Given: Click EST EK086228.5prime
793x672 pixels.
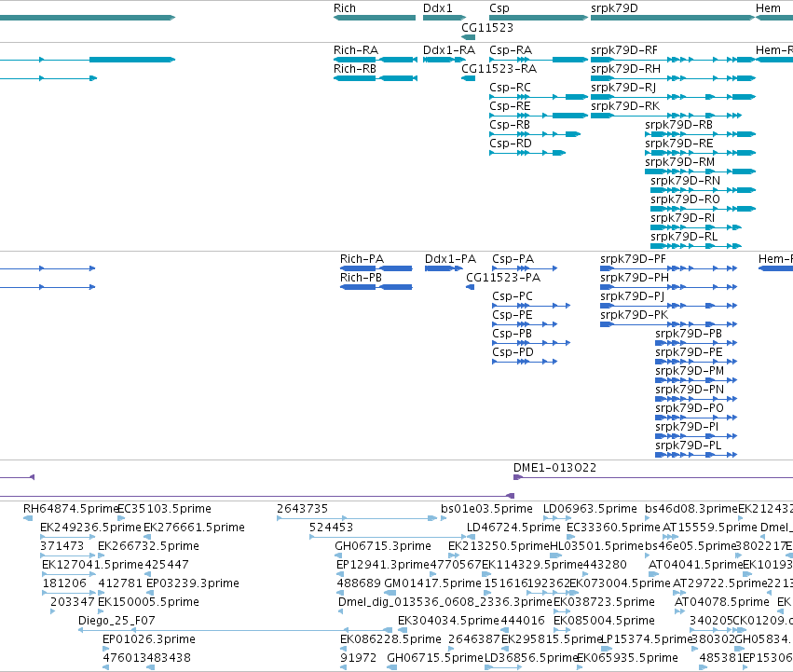Looking at the screenshot, I should (390, 639).
